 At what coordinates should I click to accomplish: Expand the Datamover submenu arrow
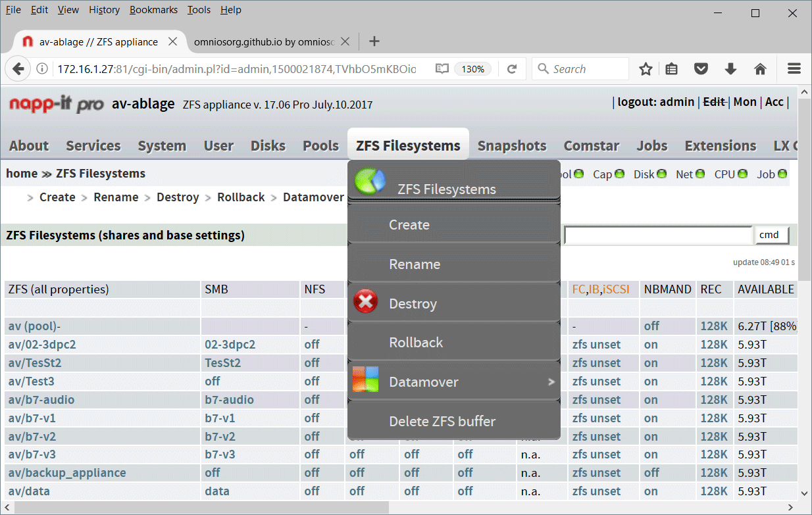pos(551,381)
